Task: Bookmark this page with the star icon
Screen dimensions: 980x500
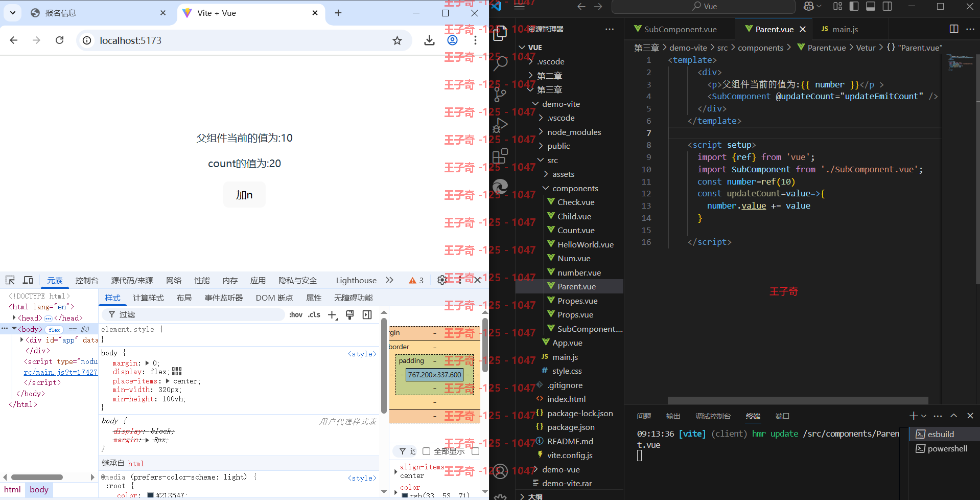Action: pyautogui.click(x=397, y=40)
